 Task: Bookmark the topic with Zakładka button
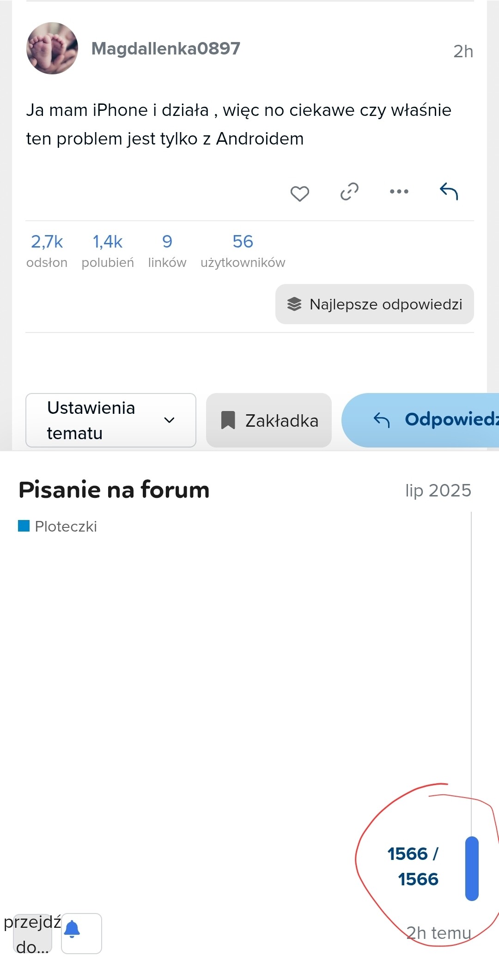[269, 420]
